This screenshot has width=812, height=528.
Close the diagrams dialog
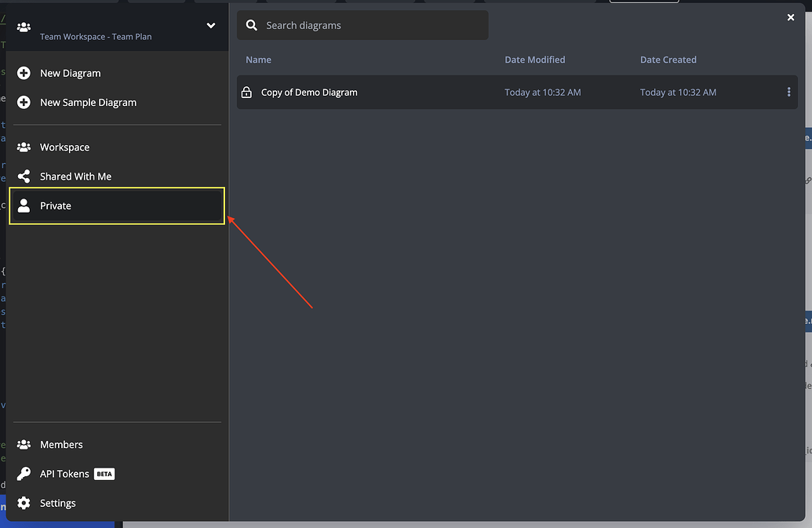790,16
